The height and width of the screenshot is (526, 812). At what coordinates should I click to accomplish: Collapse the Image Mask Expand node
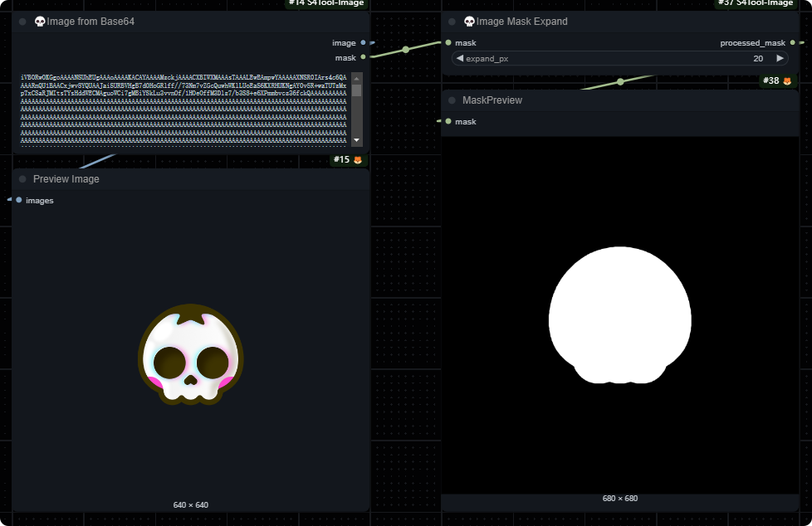452,22
